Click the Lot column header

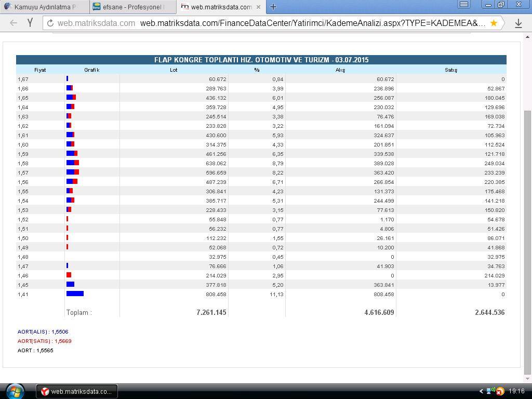[x=174, y=70]
